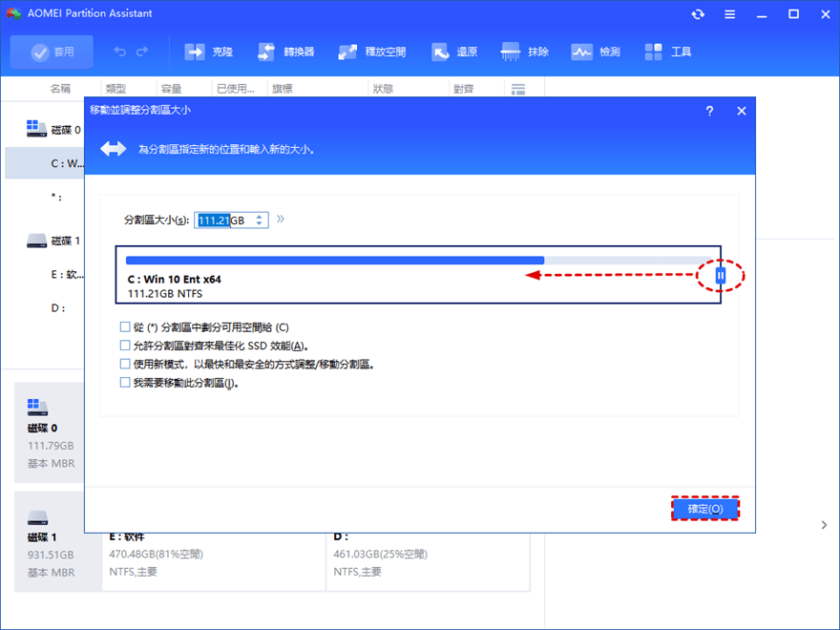Screen dimensions: 840x630
Task: Open the 克隆 clone tool
Action: pos(209,52)
